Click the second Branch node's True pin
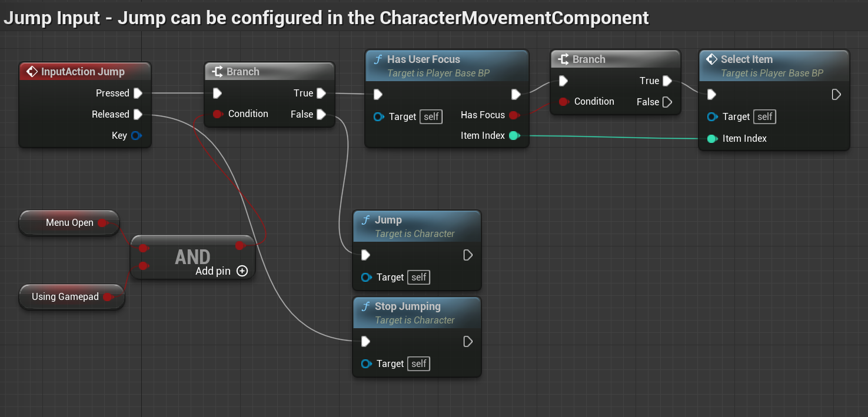The width and height of the screenshot is (868, 417). 667,81
